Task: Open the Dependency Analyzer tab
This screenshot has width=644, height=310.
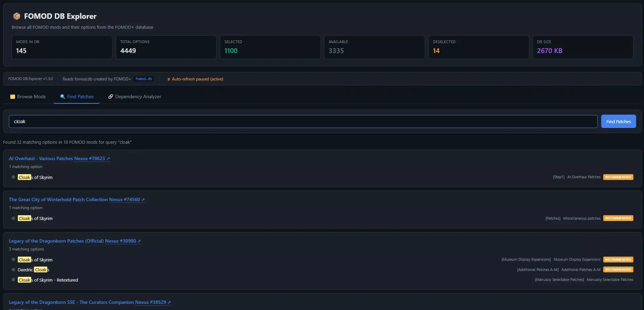Action: click(x=135, y=97)
